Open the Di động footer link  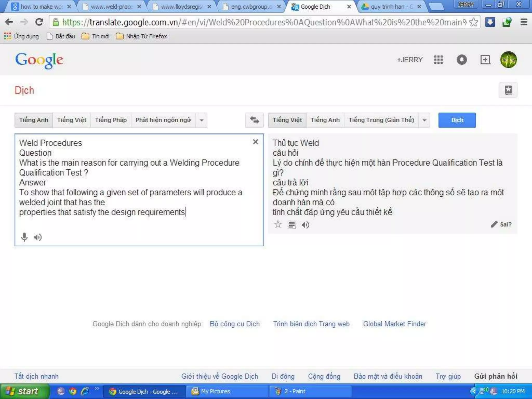[283, 376]
